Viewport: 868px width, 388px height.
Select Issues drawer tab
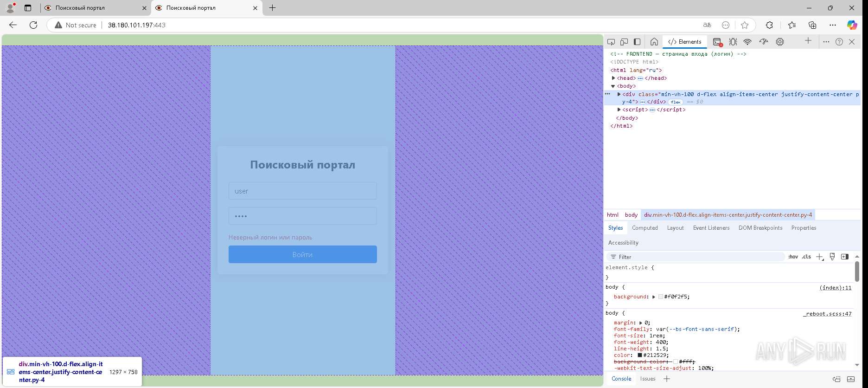[648, 379]
